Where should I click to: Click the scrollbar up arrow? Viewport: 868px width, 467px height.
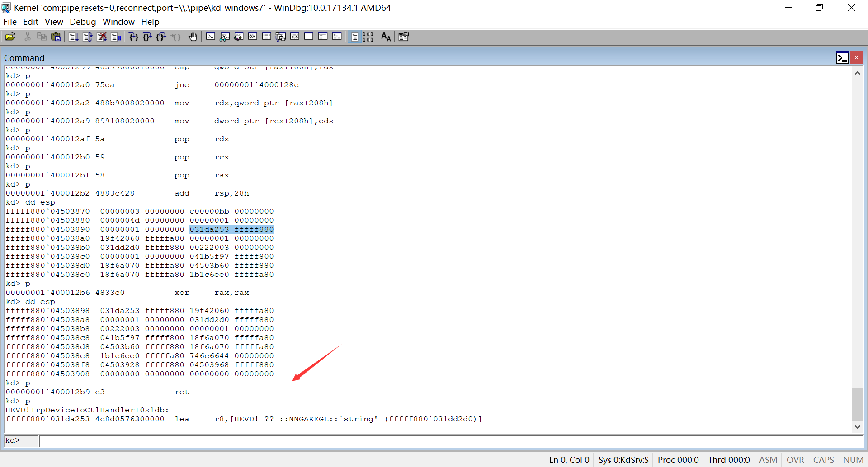pos(857,73)
